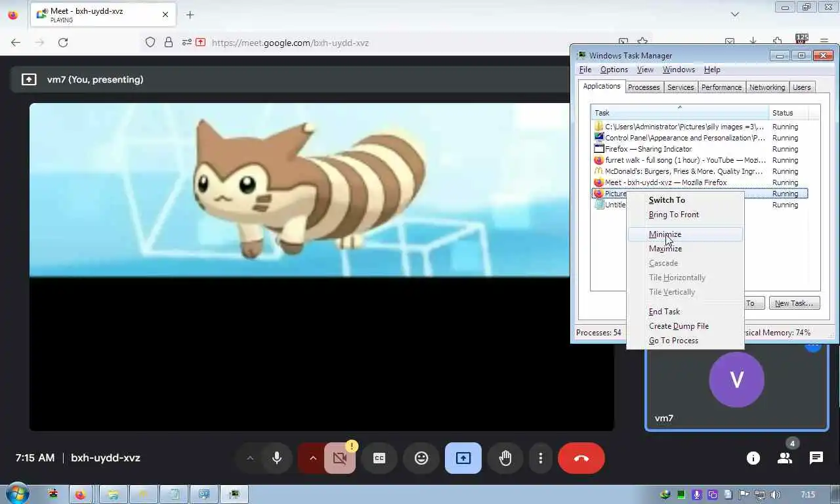840x504 pixels.
Task: Open the Windows Start menu
Action: point(16,494)
